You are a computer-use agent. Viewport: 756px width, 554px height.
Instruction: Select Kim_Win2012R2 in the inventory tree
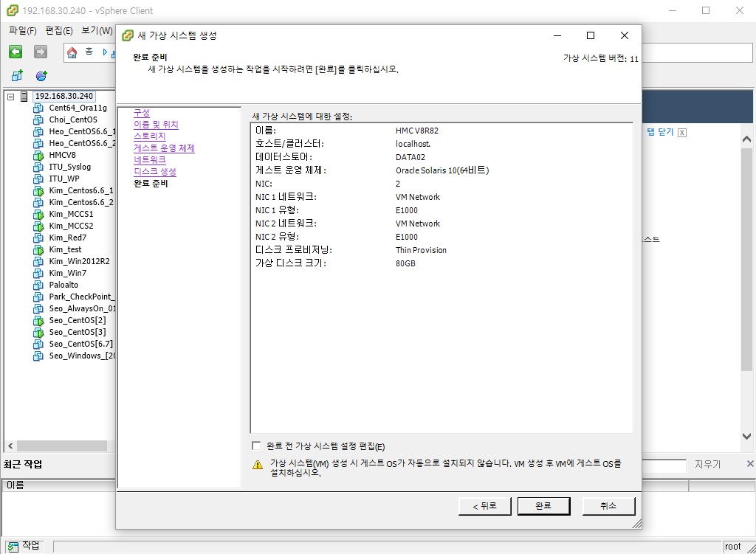pyautogui.click(x=79, y=261)
